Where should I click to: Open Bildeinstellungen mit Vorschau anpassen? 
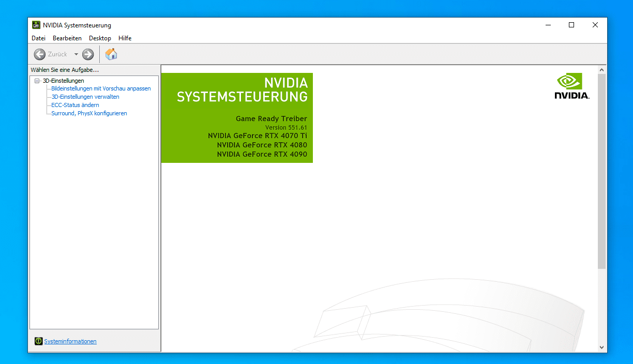click(101, 88)
